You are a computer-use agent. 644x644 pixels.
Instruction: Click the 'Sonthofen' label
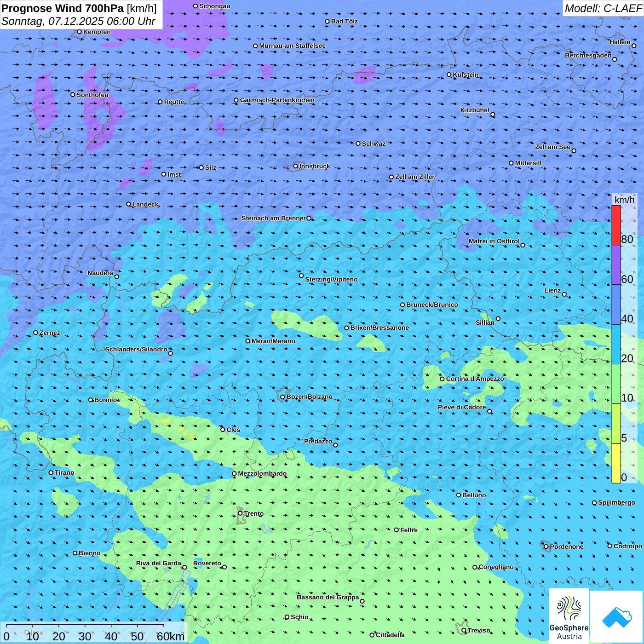pos(92,95)
